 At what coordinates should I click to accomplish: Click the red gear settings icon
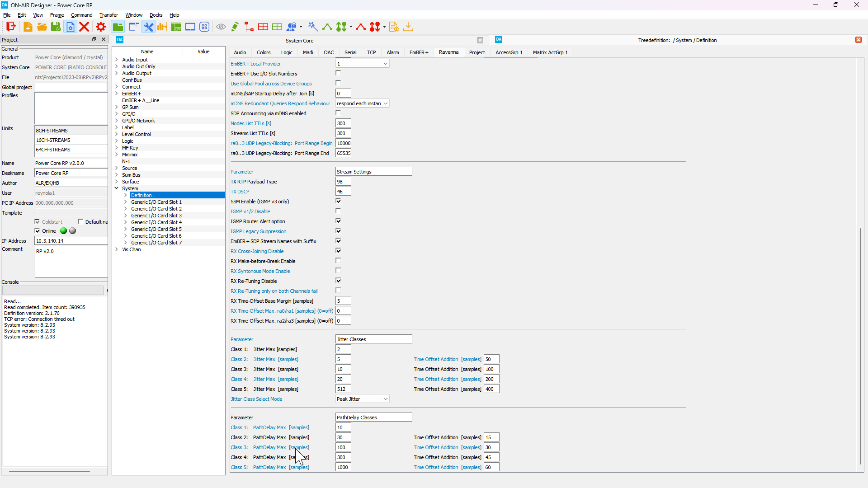click(101, 27)
